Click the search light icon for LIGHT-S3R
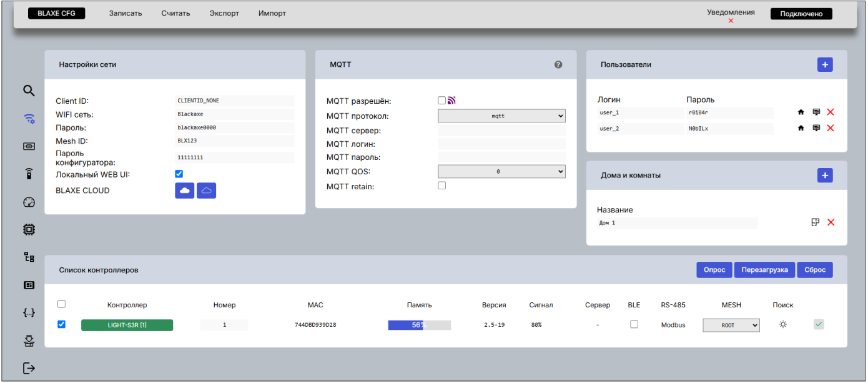 pyautogui.click(x=782, y=325)
